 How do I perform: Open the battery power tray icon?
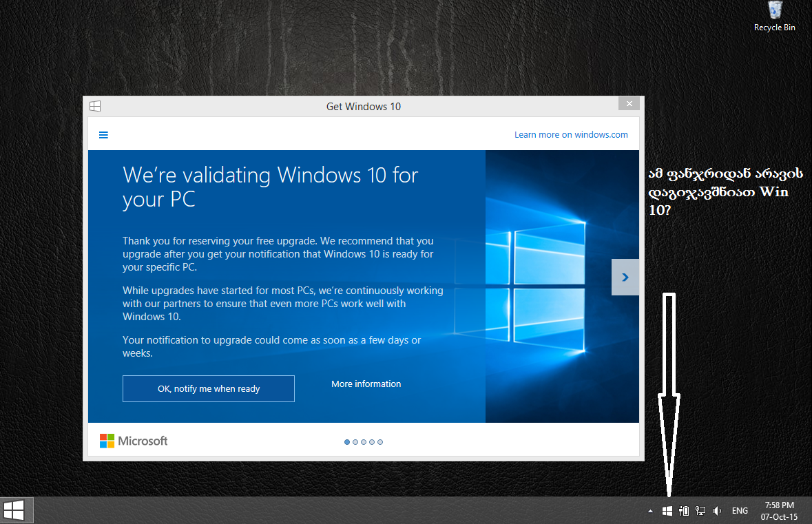tap(684, 511)
